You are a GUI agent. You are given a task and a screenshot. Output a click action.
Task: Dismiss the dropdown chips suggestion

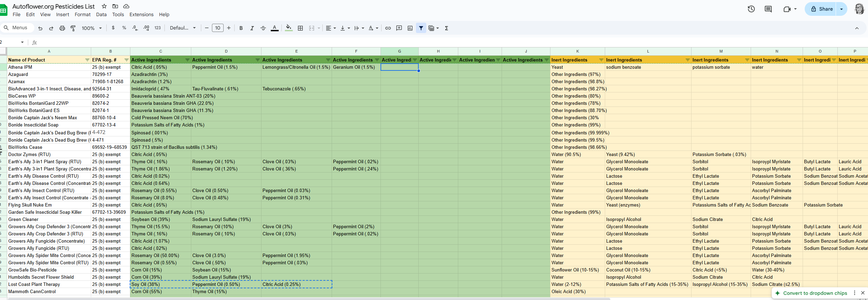click(x=863, y=293)
